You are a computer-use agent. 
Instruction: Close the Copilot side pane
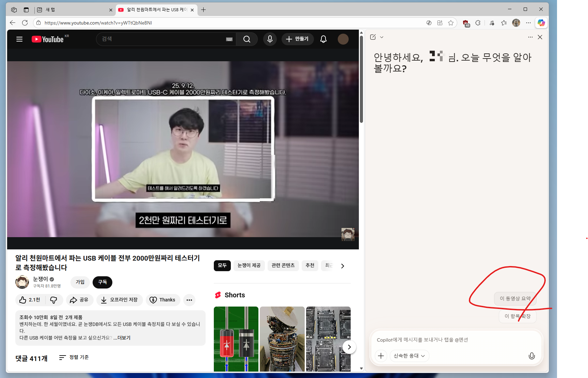click(x=540, y=37)
